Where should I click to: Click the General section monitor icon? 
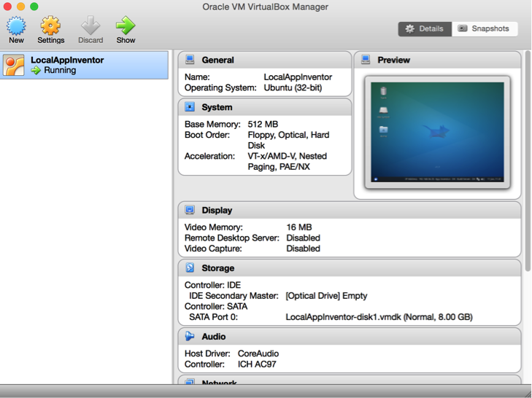[190, 60]
